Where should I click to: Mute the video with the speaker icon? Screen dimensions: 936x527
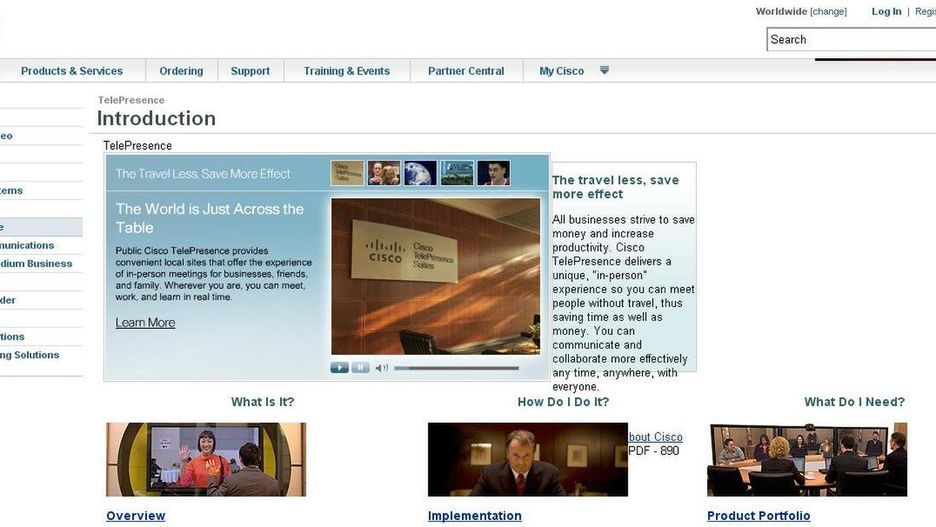[x=381, y=368]
